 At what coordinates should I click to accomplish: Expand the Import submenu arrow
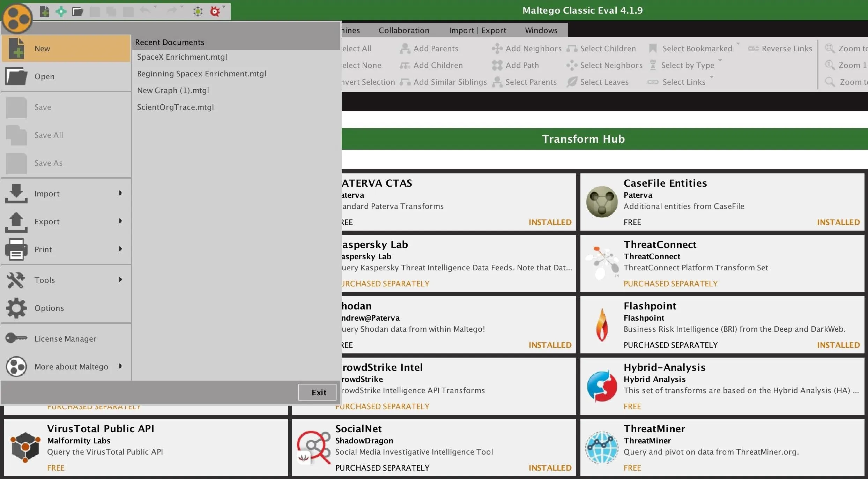[x=120, y=193]
